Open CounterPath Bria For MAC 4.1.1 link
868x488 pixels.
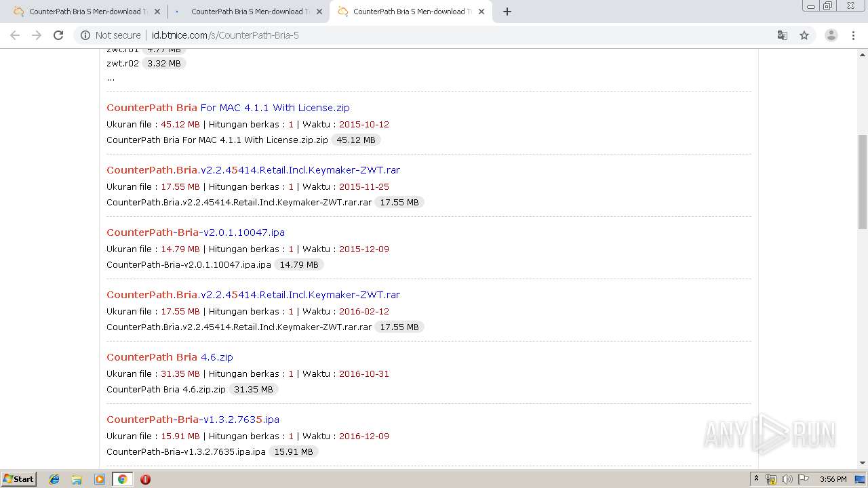228,108
